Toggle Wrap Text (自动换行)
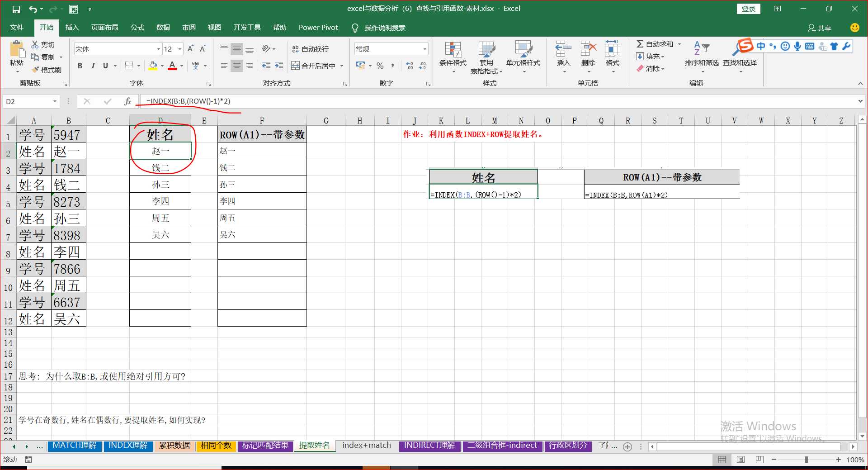The height and width of the screenshot is (470, 868). coord(310,49)
